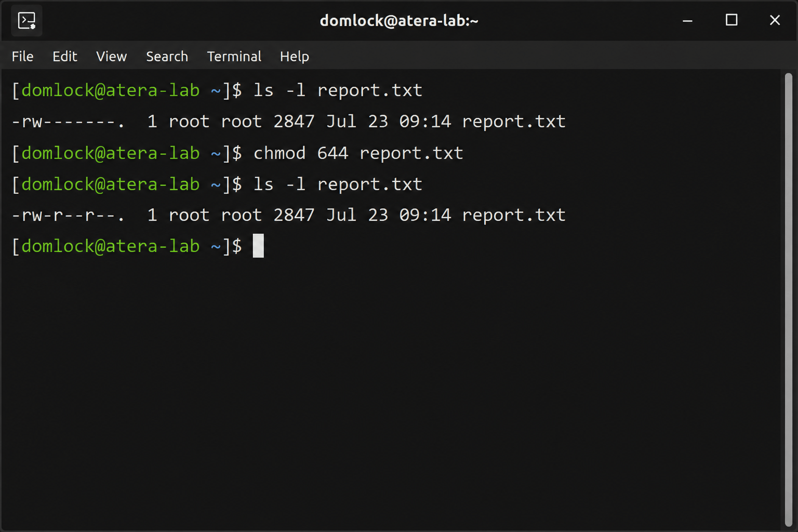
Task: Click the 'report.txt' filename in the last listing
Action: coord(514,215)
